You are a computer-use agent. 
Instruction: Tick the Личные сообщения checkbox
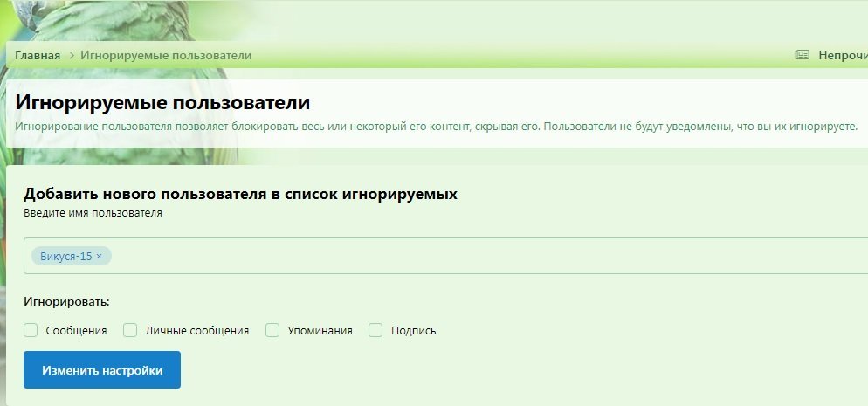130,330
